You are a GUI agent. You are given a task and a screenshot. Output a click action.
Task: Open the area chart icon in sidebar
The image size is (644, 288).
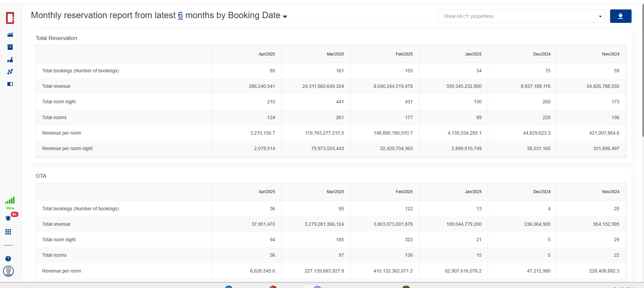pos(10,35)
